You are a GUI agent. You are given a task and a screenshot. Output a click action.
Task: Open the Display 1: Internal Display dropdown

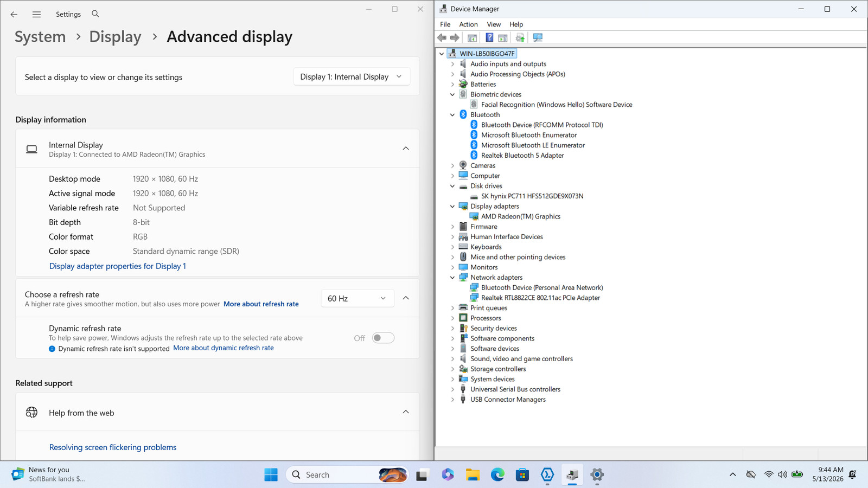click(352, 77)
